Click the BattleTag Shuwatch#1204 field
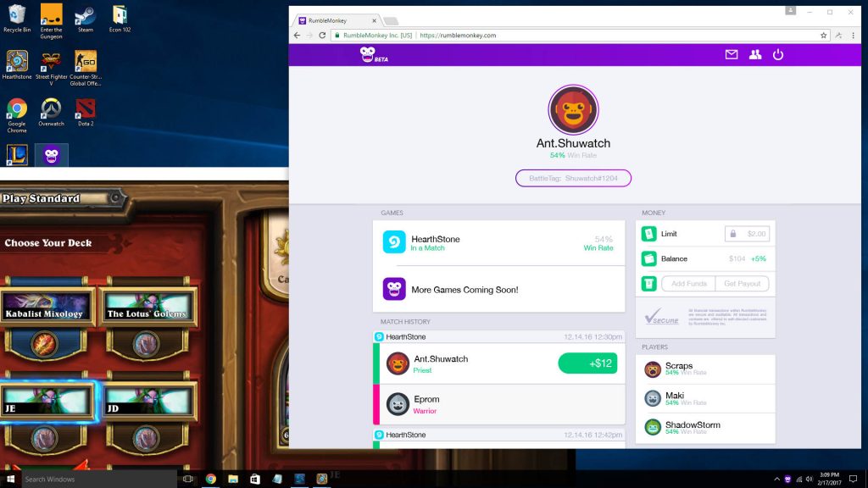 click(573, 178)
